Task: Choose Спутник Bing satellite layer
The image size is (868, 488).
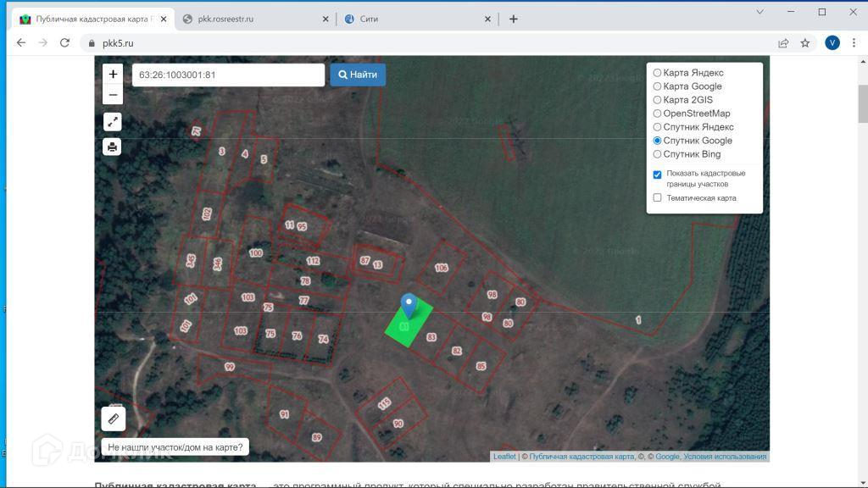Action: point(657,154)
